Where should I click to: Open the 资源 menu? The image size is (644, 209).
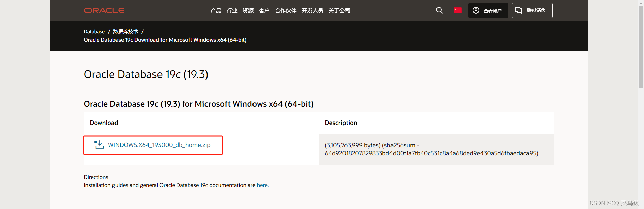(x=247, y=11)
